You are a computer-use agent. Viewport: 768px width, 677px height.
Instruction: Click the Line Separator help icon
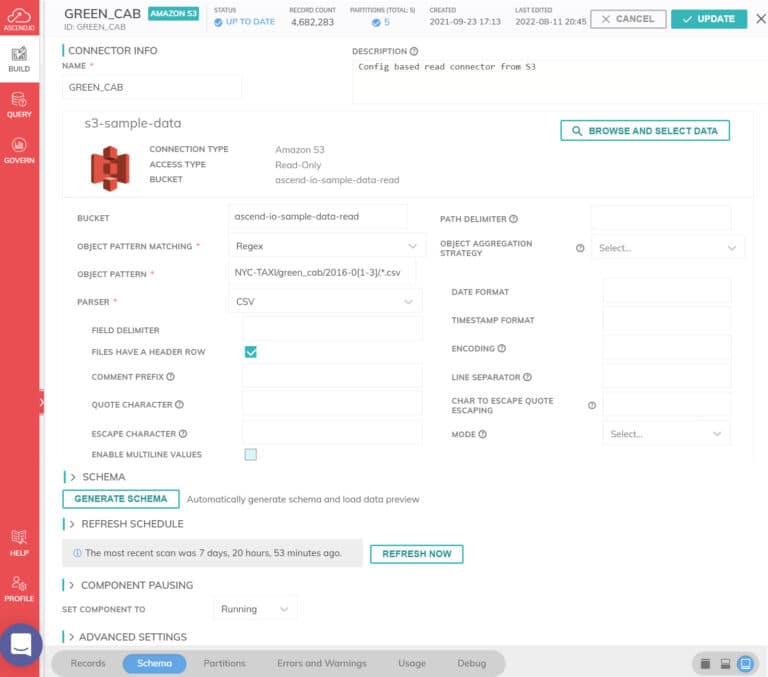click(527, 377)
